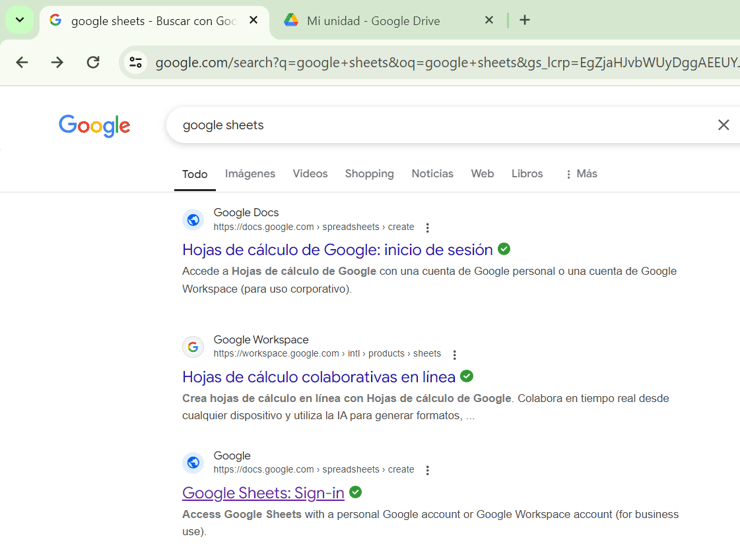Select the Imágenes search tab

tap(250, 174)
